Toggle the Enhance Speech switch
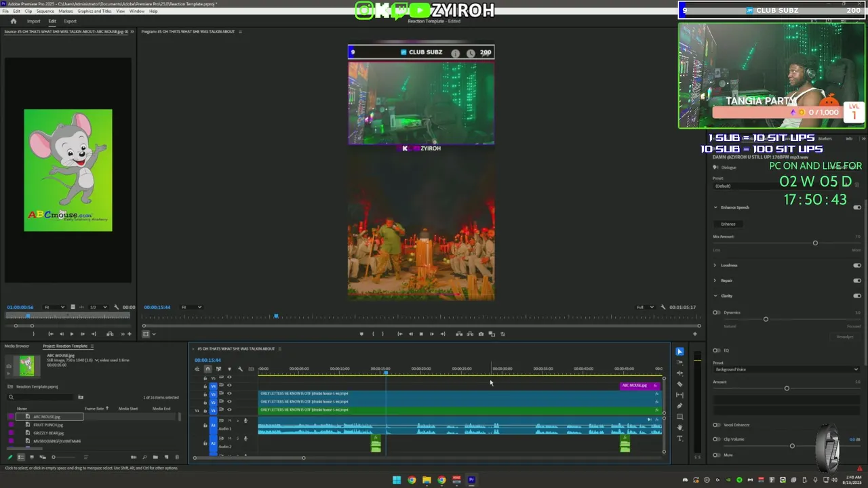 (857, 207)
